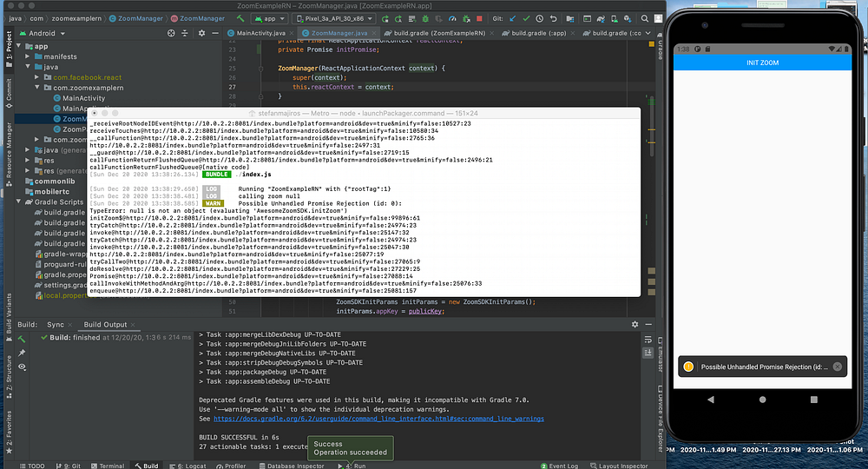Click the Git commit green checkmark
This screenshot has width=868, height=469.
pos(526,18)
